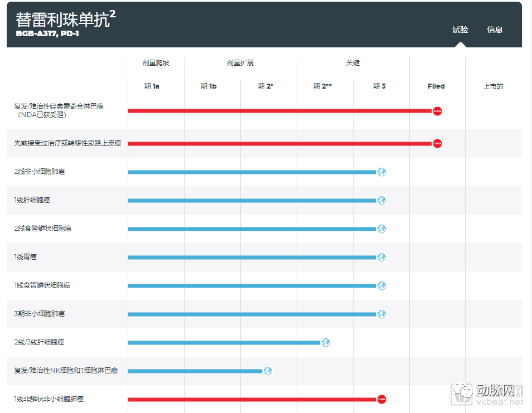Click globe icon for 1线肝细胞癌

tap(381, 201)
